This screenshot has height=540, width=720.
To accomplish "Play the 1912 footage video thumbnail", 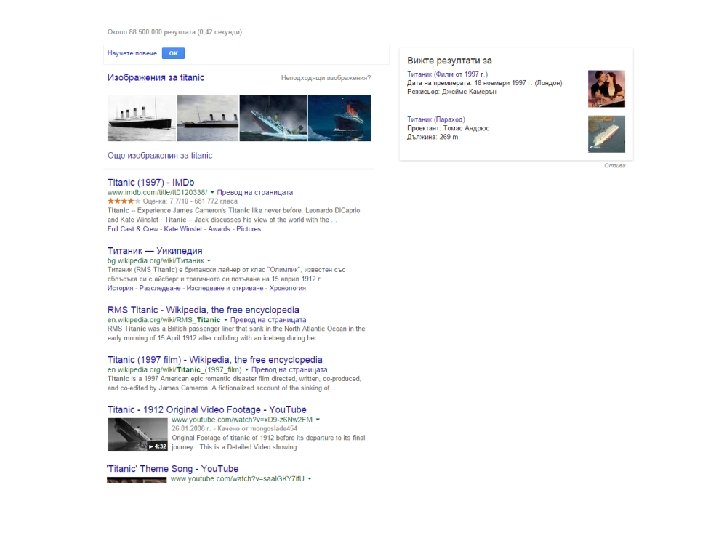I will 138,434.
